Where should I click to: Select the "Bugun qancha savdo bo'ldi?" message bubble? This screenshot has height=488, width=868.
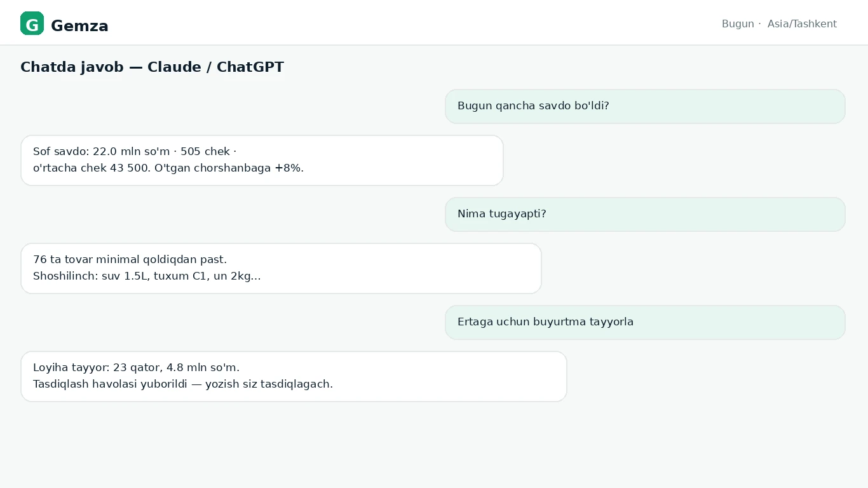[x=645, y=106]
